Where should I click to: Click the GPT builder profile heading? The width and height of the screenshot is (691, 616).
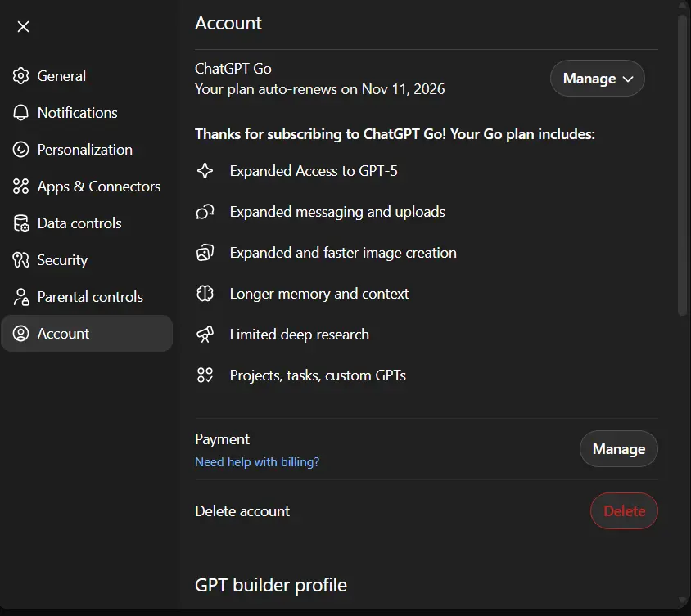271,585
